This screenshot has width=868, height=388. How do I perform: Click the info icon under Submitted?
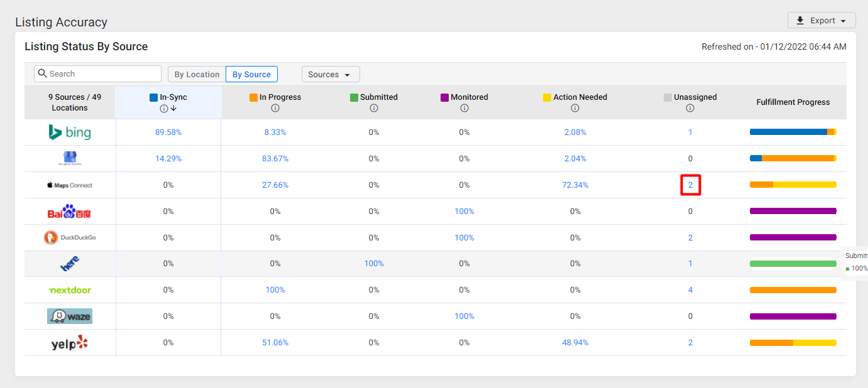(374, 108)
